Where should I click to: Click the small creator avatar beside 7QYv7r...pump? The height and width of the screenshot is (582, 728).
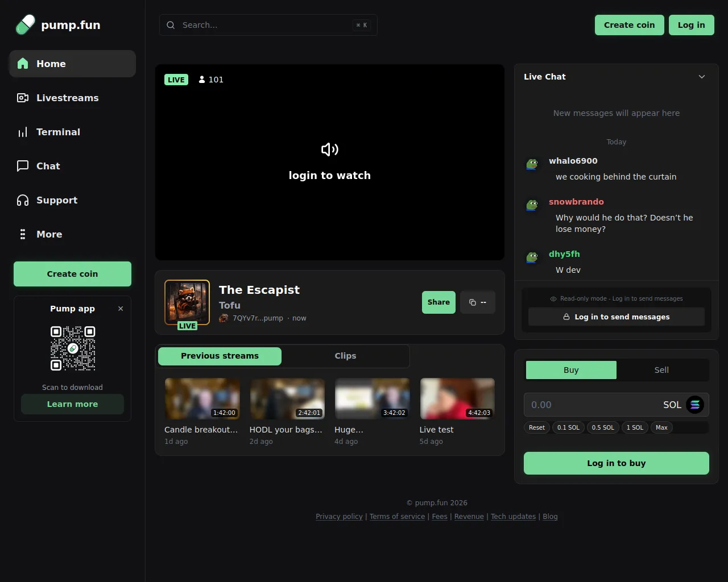(224, 318)
